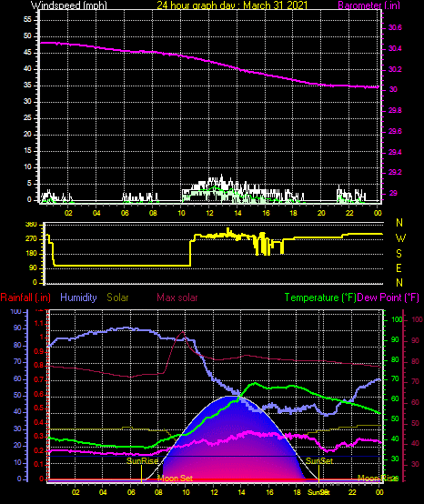Select the Rainfall (.in) legend label
This screenshot has width=424, height=504.
pyautogui.click(x=25, y=297)
